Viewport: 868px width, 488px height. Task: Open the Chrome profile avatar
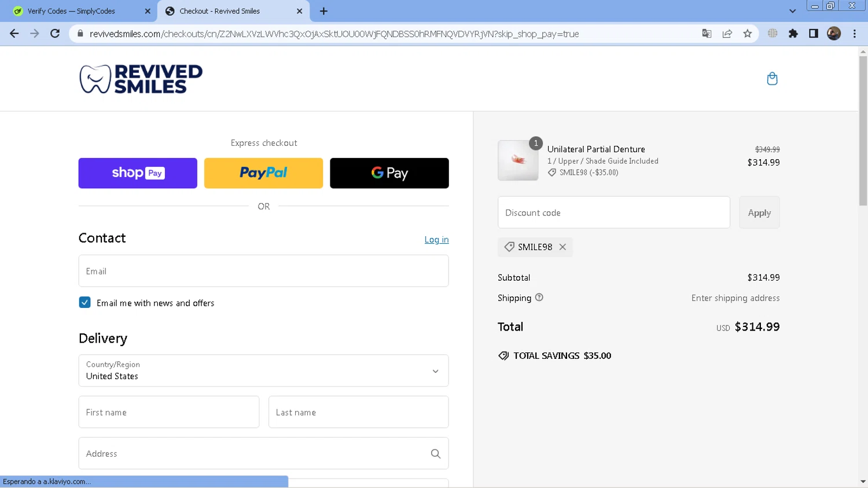coord(834,34)
